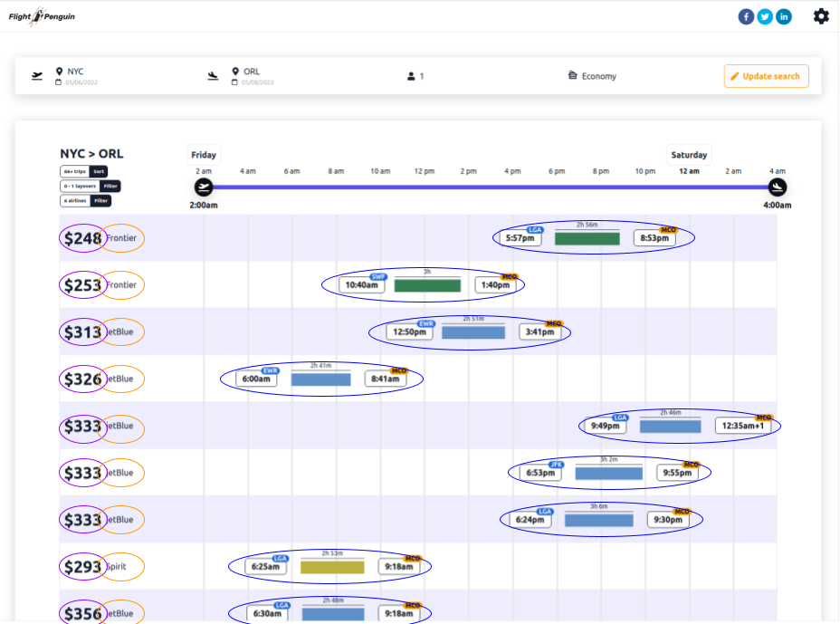Screen dimensions: 840x624
Task: Click the 6:53pm departure time chip
Action: coord(540,473)
